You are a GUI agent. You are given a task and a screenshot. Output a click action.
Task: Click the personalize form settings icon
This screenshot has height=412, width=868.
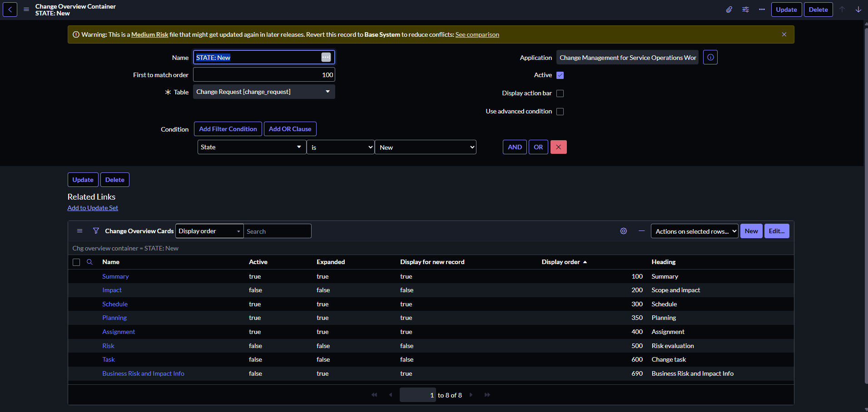coord(745,10)
